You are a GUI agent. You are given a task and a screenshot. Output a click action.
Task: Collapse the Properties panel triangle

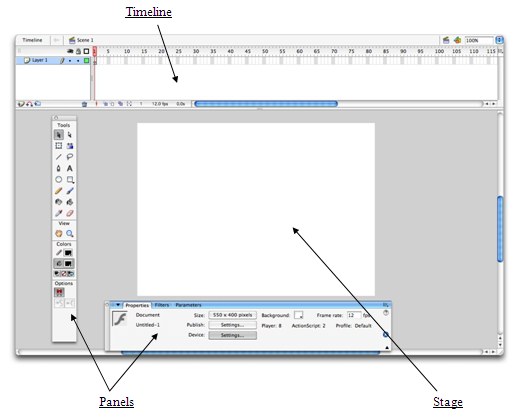point(118,305)
